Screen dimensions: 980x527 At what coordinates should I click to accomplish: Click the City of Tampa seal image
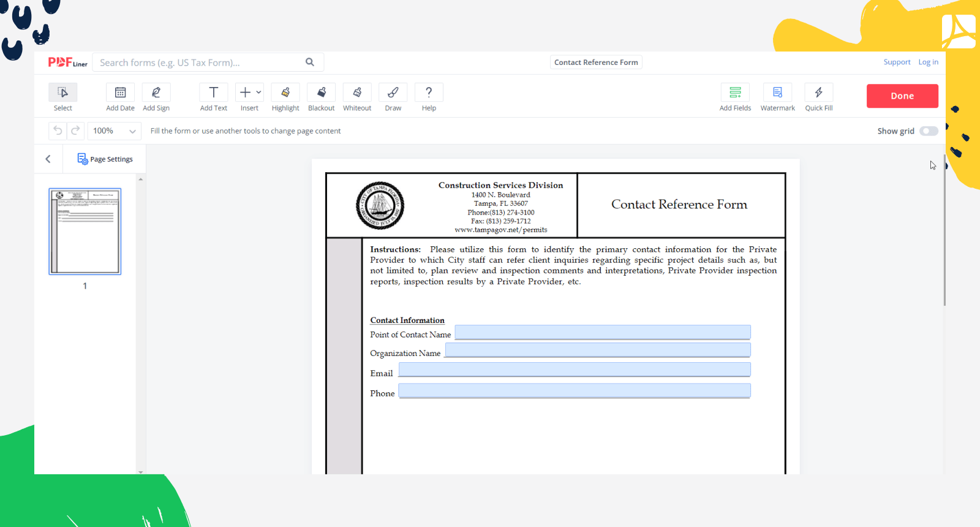coord(380,205)
